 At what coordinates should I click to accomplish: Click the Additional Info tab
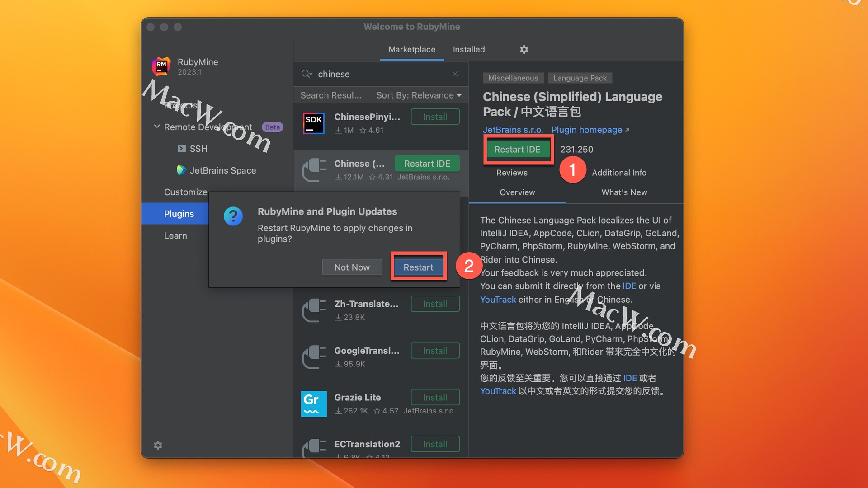click(x=619, y=172)
